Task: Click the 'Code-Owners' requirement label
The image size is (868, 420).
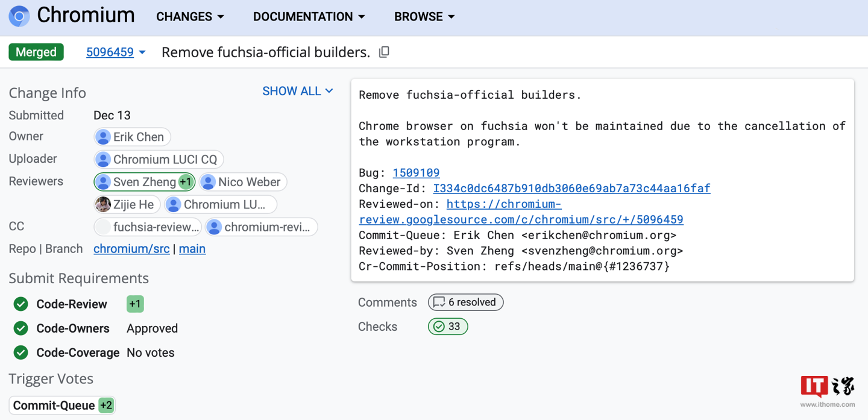Action: tap(73, 328)
